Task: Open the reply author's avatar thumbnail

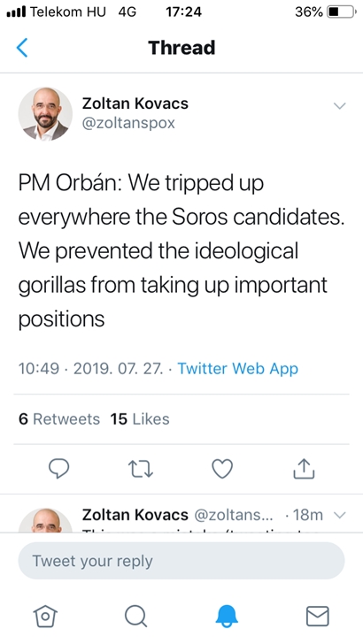Action: coord(45,520)
